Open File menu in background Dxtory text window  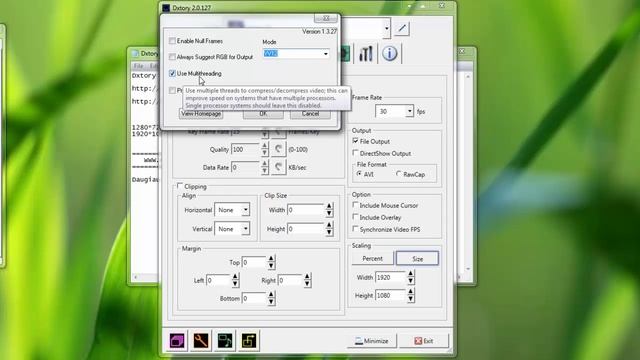coord(138,66)
